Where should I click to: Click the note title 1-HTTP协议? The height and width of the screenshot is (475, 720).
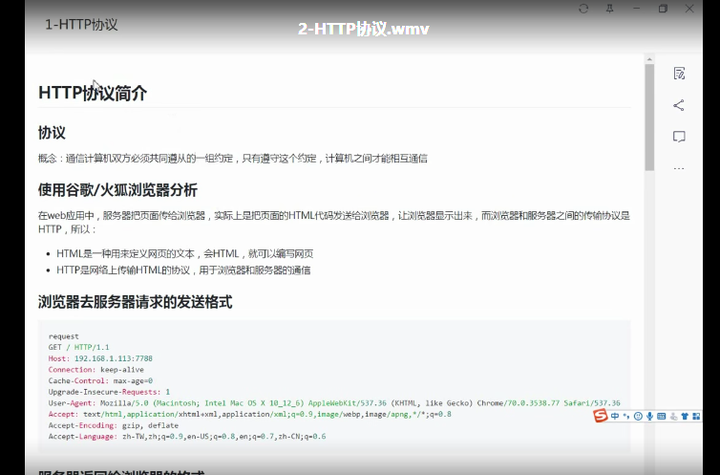pyautogui.click(x=81, y=24)
